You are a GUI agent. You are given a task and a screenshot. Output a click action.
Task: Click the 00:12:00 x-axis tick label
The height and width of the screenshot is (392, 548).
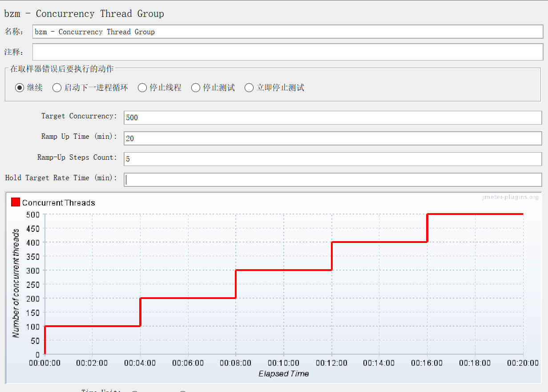331,363
